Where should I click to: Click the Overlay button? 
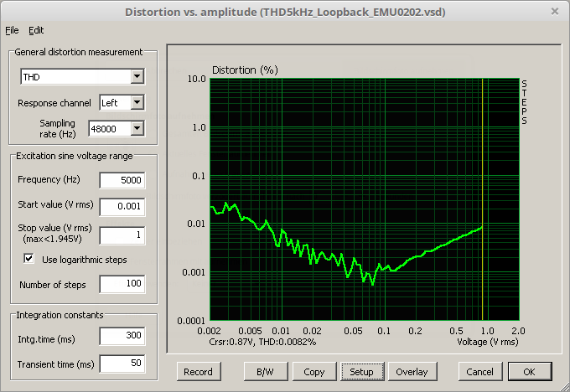(x=412, y=371)
